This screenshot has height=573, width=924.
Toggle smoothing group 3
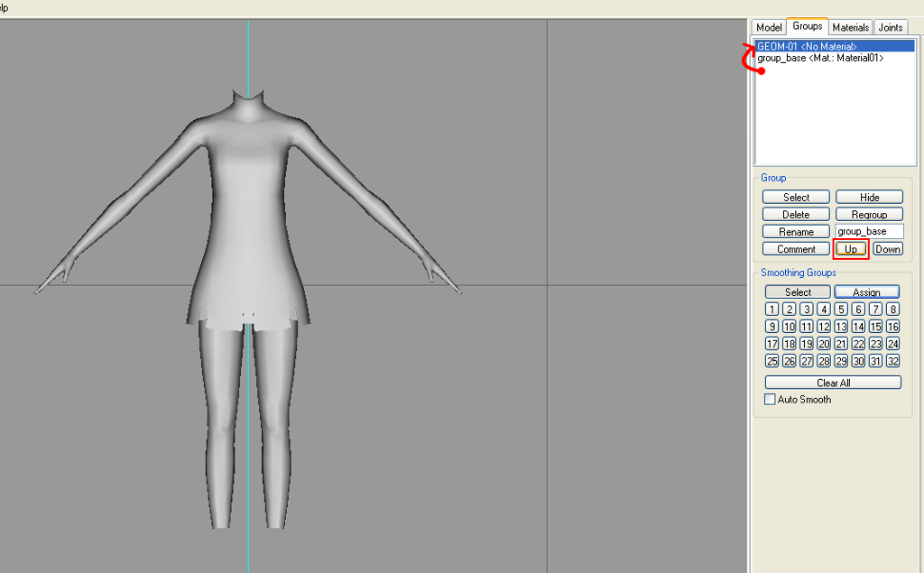(807, 309)
